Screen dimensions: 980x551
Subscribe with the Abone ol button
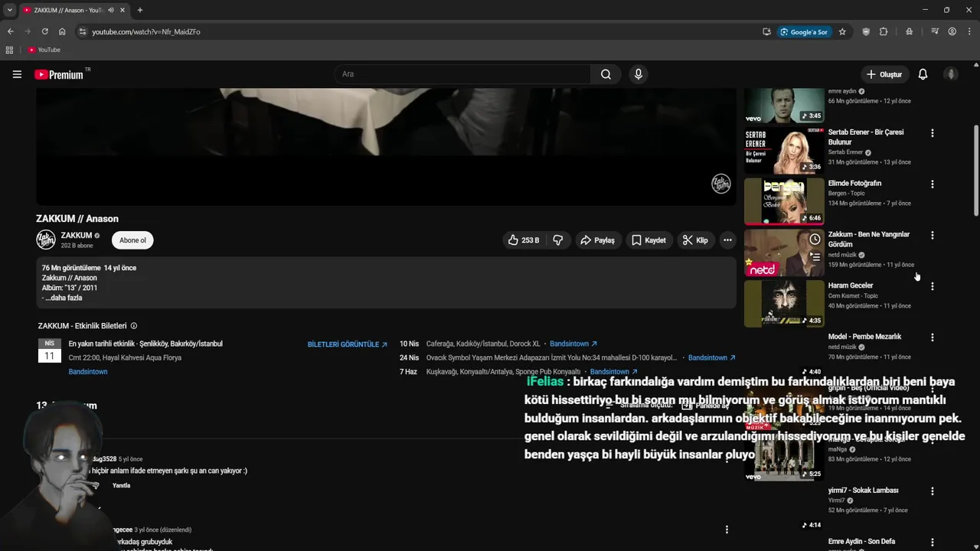pos(132,240)
